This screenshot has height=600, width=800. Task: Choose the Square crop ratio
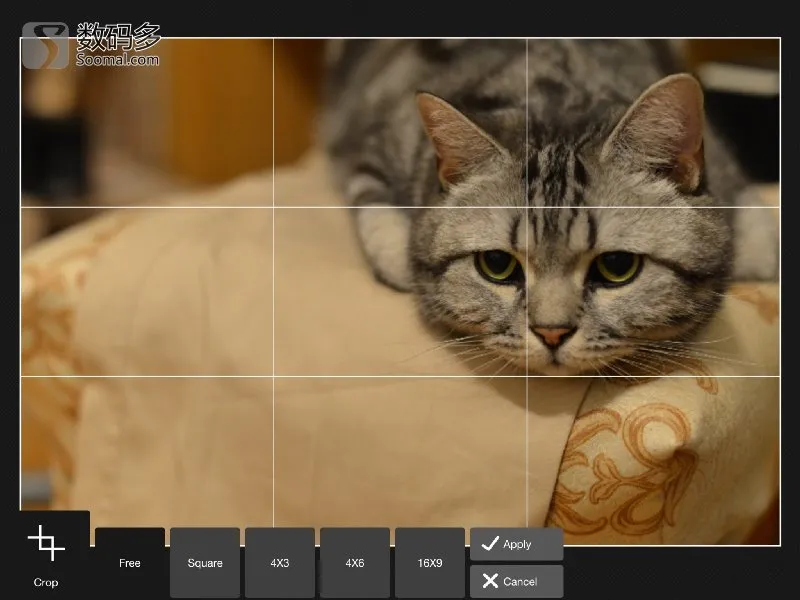pos(205,563)
